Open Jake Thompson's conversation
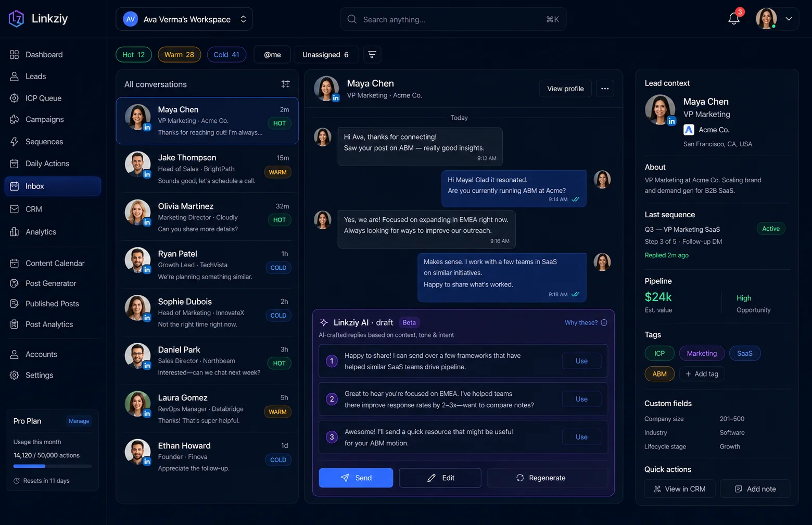This screenshot has width=812, height=525. pyautogui.click(x=207, y=169)
